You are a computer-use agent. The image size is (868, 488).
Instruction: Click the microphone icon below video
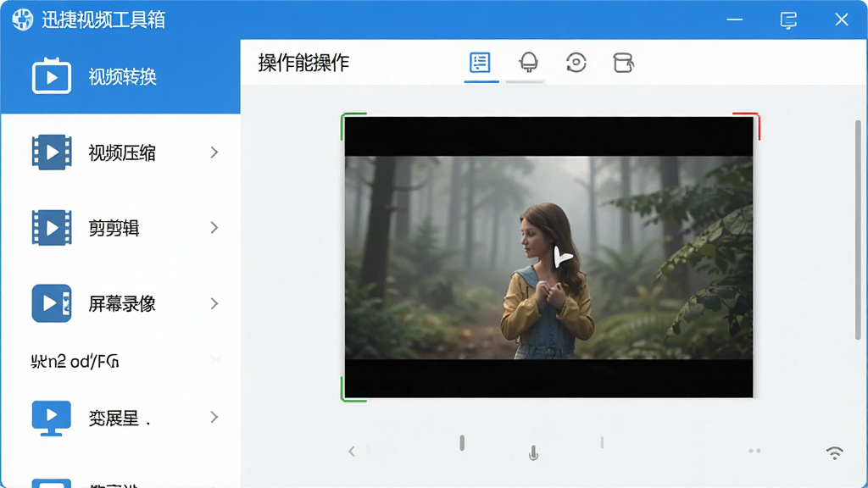coord(533,453)
